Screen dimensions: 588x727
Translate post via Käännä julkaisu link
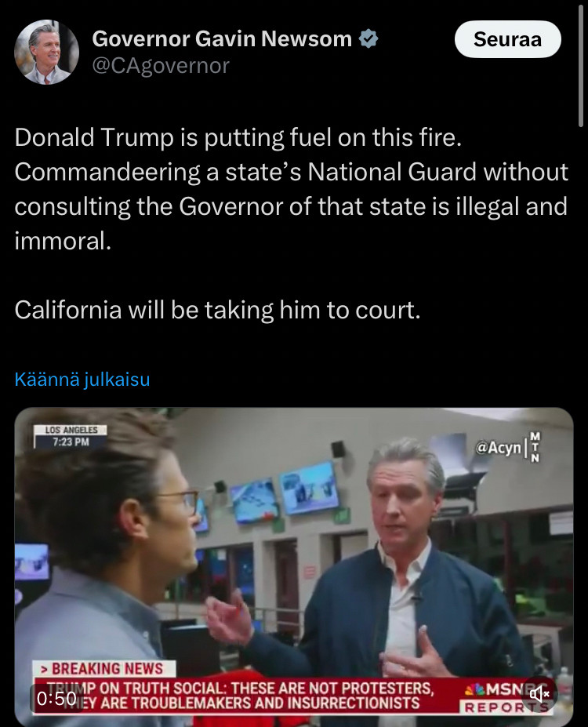tap(82, 380)
